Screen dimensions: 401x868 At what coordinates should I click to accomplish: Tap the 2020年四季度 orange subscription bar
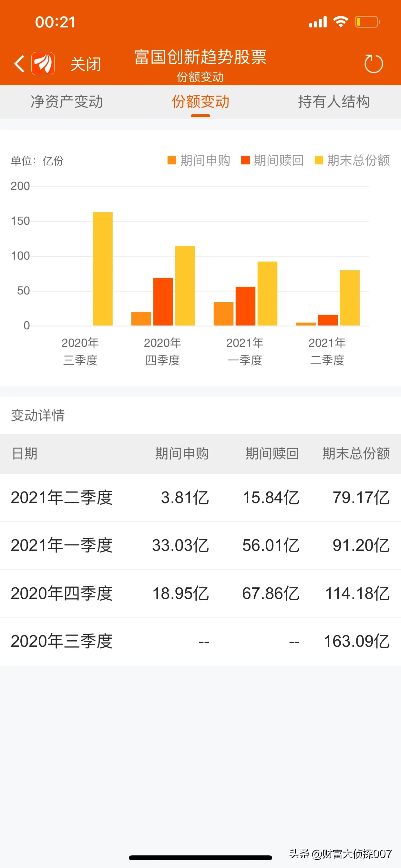(x=141, y=319)
